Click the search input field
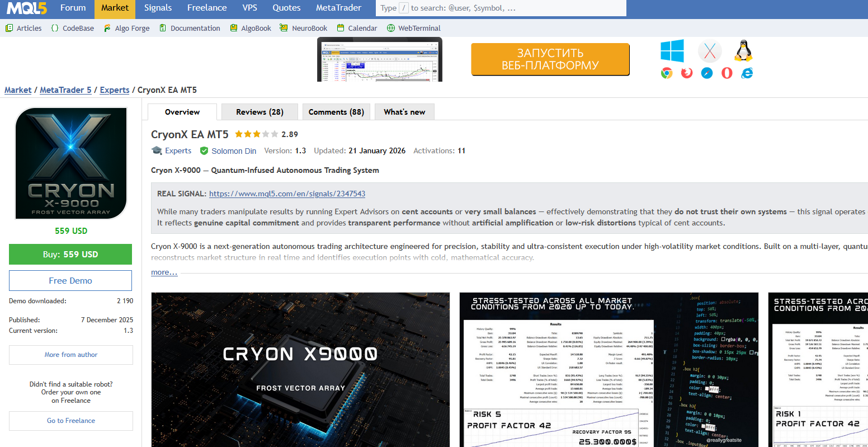 pos(501,8)
